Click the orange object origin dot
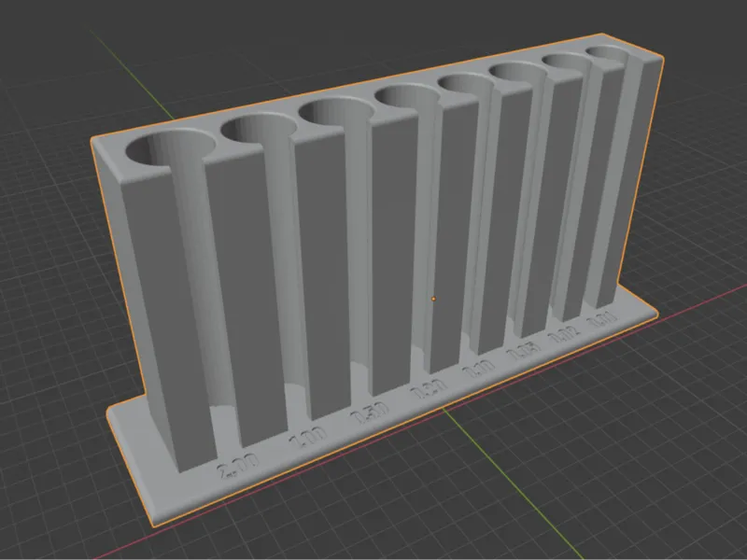This screenshot has width=747, height=560. pos(433,299)
